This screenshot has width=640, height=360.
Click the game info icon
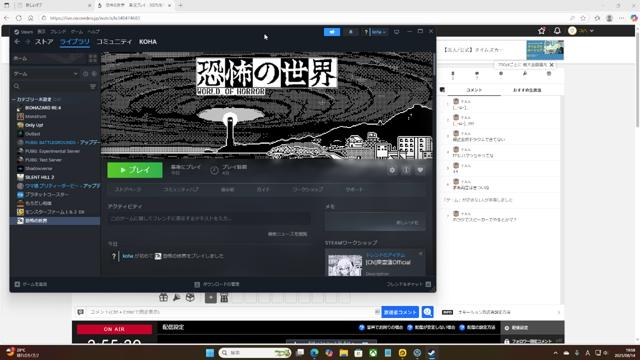[x=406, y=170]
